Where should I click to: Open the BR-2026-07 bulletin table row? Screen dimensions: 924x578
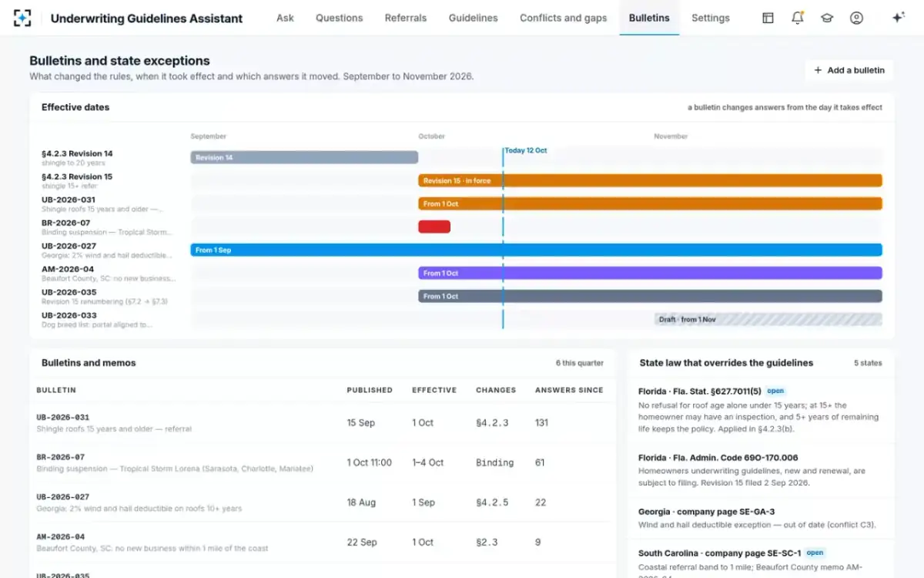click(323, 462)
